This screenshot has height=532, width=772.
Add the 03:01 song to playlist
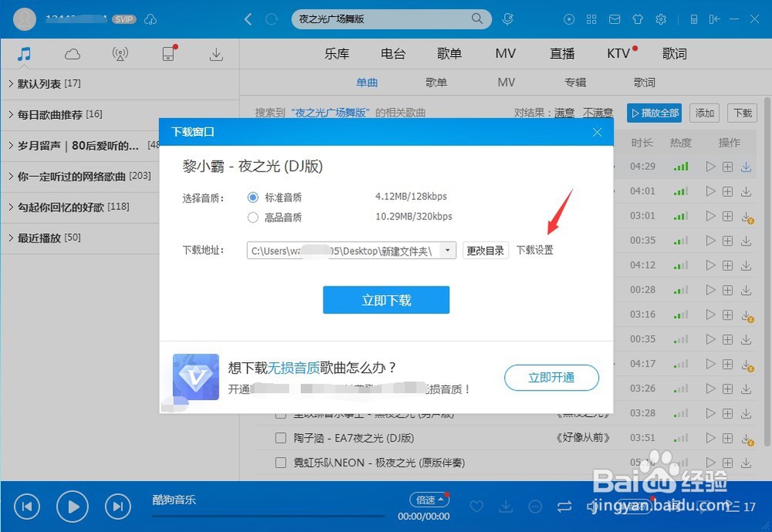[x=728, y=215]
